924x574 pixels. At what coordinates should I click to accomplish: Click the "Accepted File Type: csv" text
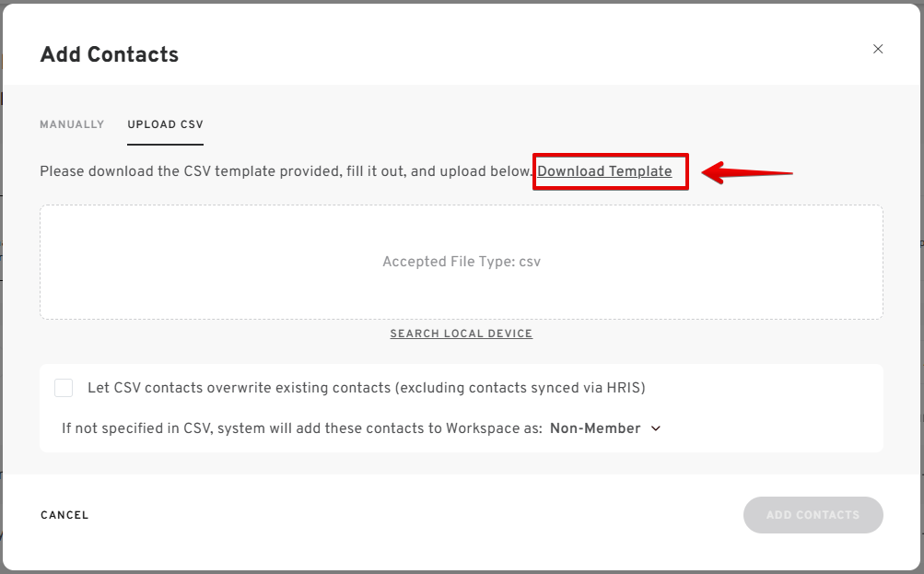(461, 262)
